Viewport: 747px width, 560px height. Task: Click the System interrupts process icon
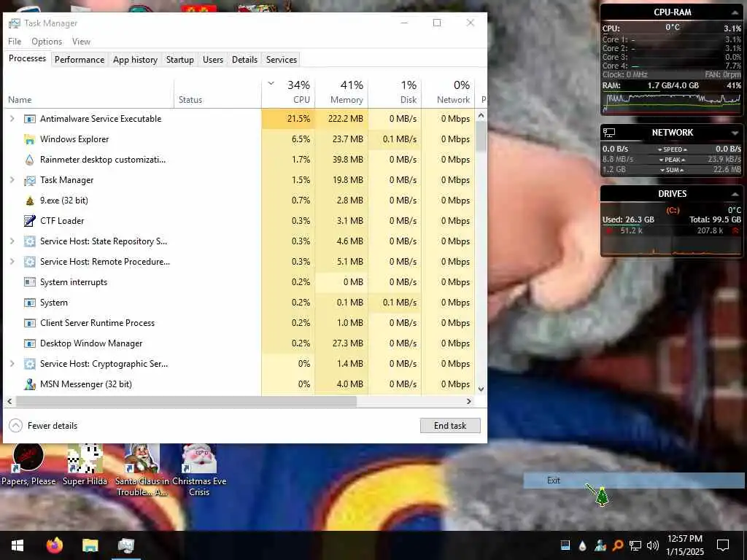(x=29, y=282)
